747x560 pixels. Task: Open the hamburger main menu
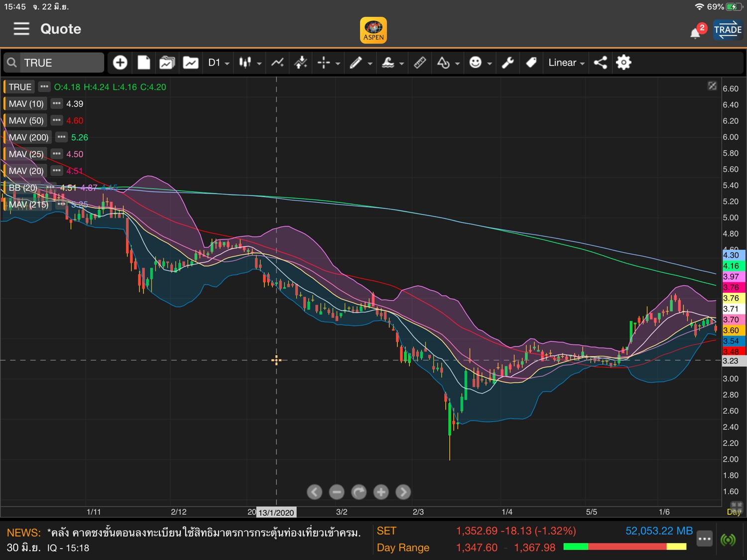(21, 29)
